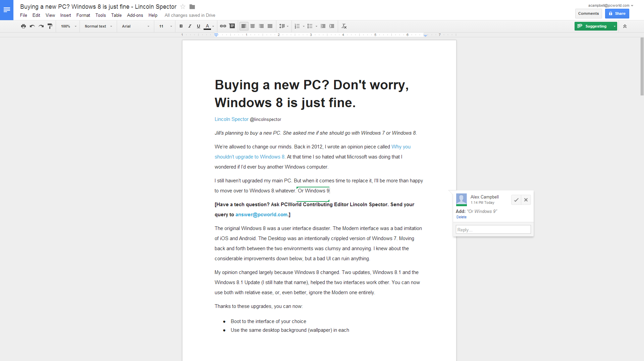Click the Insert link icon

point(223,26)
